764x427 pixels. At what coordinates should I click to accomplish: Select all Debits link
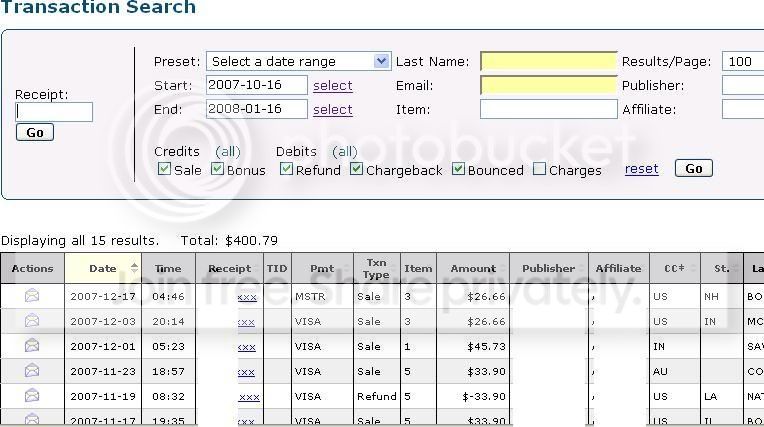[x=345, y=152]
